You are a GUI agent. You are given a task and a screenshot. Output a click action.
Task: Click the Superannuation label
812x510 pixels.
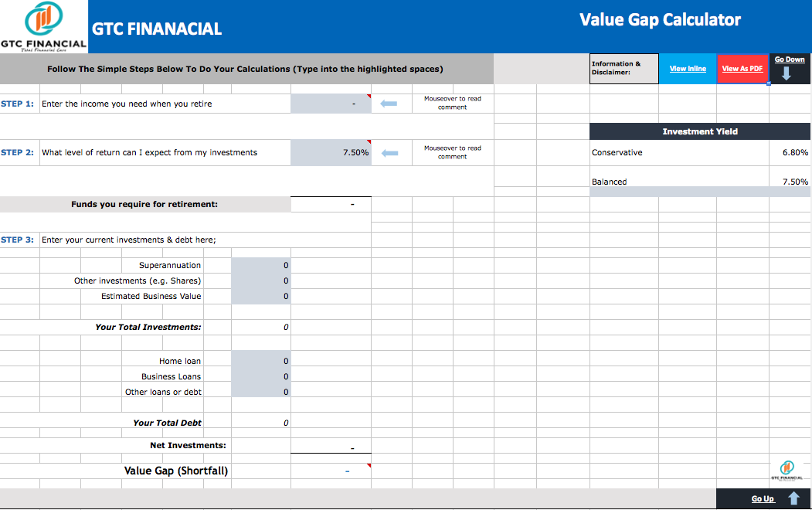coord(169,265)
